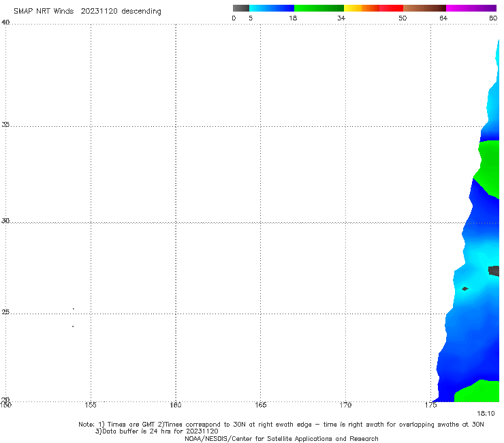Click the longitude label "155"
The image size is (504, 443).
click(x=91, y=405)
